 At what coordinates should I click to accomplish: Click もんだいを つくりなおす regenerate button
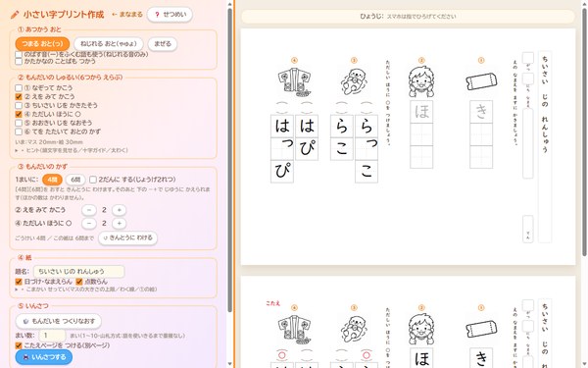(x=59, y=321)
